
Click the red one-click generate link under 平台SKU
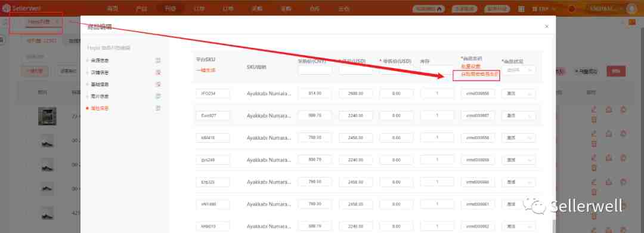(205, 70)
